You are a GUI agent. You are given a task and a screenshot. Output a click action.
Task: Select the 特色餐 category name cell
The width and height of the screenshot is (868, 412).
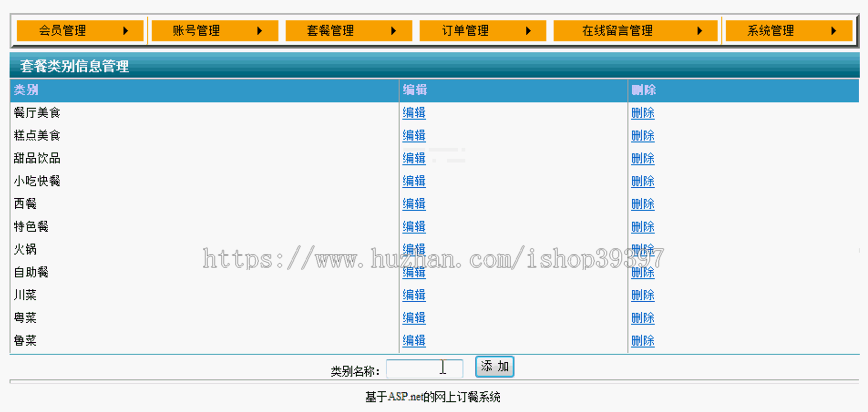[205, 227]
